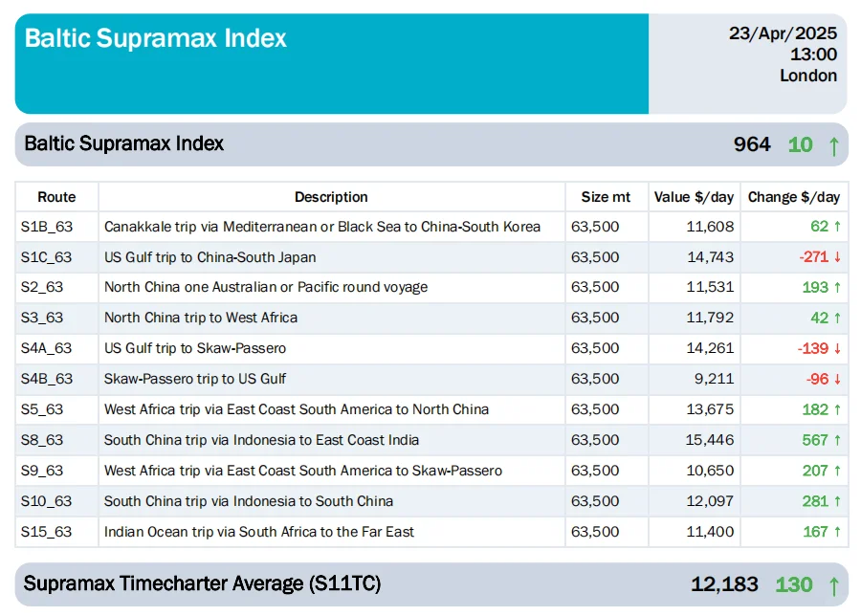Image resolution: width=861 pixels, height=616 pixels.
Task: Select route code 'S4B_63'
Action: [x=47, y=379]
